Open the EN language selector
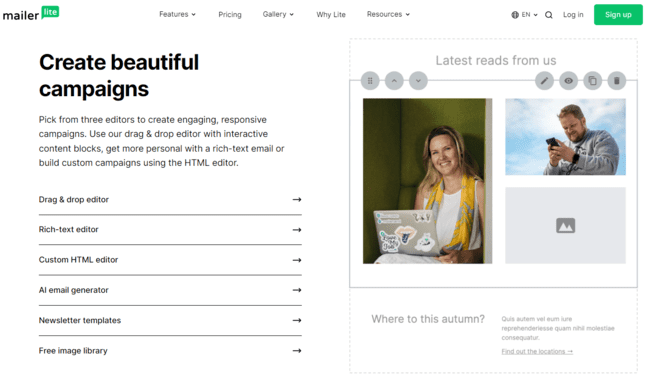650x389 pixels. 524,15
